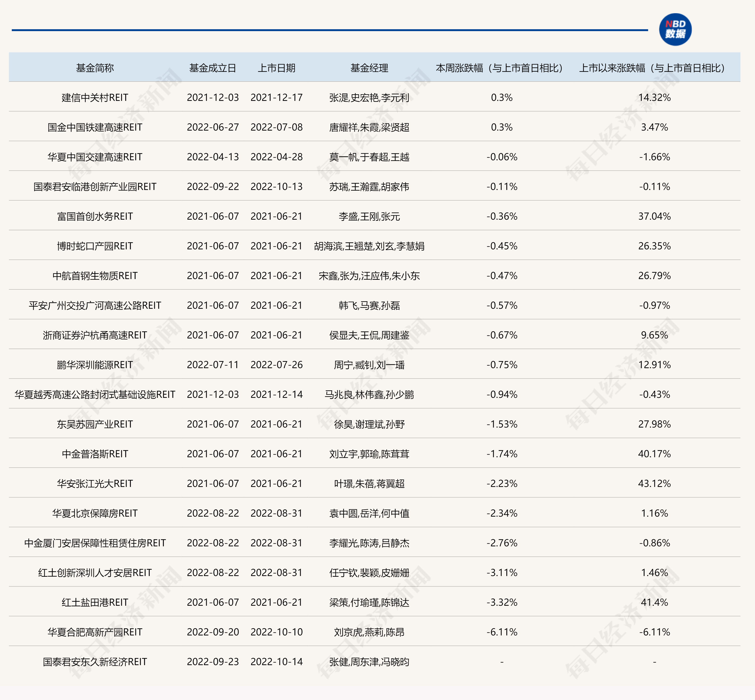
Task: Click the fund name 华夏越秀高速公路封闭式基础设施REIT
Action: pyautogui.click(x=95, y=395)
